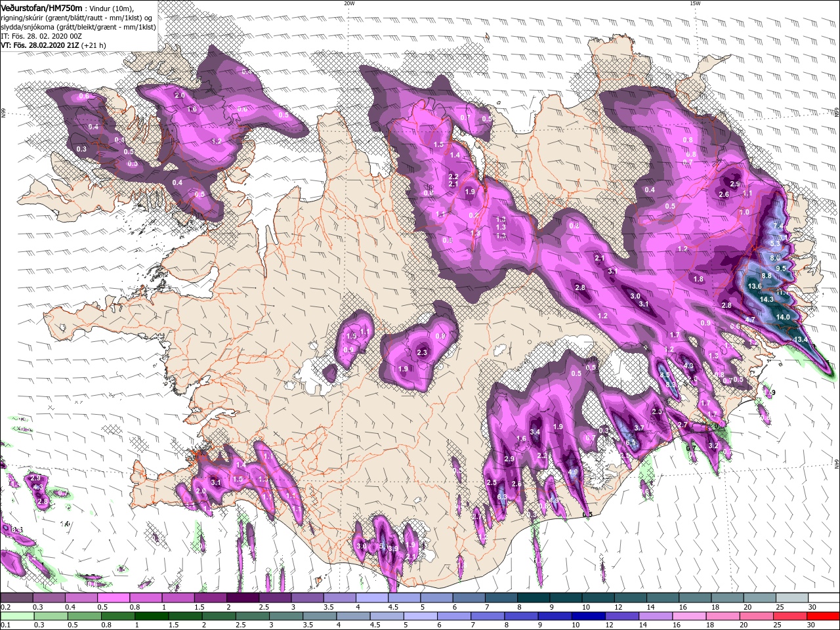Pick the red-pink 25 swatch in rain legend

pos(789,616)
